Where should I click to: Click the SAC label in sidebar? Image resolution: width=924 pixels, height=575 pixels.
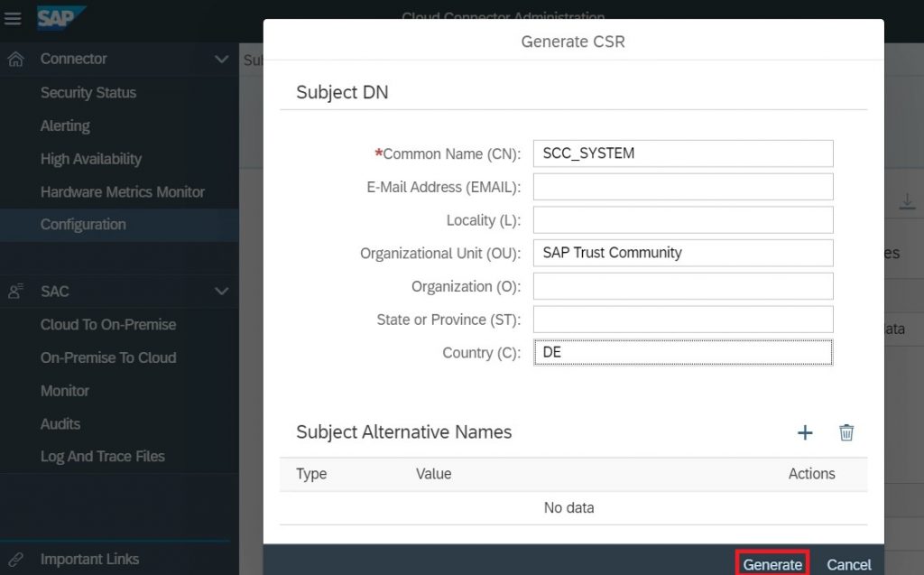click(x=55, y=292)
